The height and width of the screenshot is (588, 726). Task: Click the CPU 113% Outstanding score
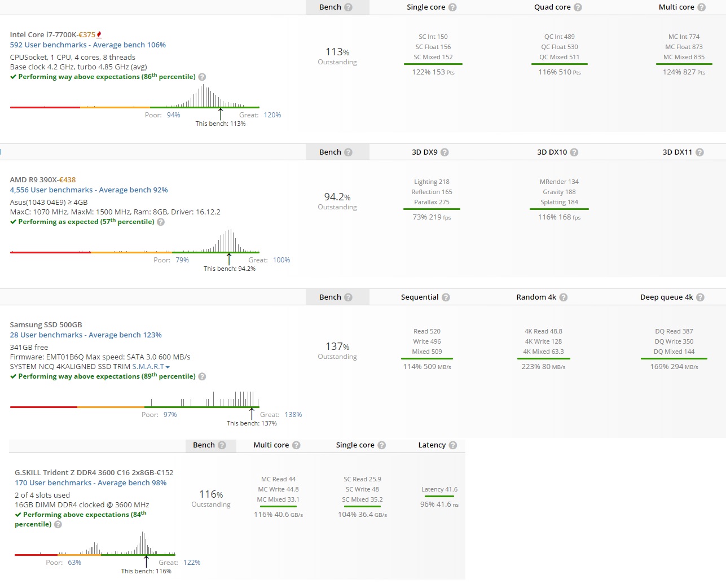coord(337,56)
